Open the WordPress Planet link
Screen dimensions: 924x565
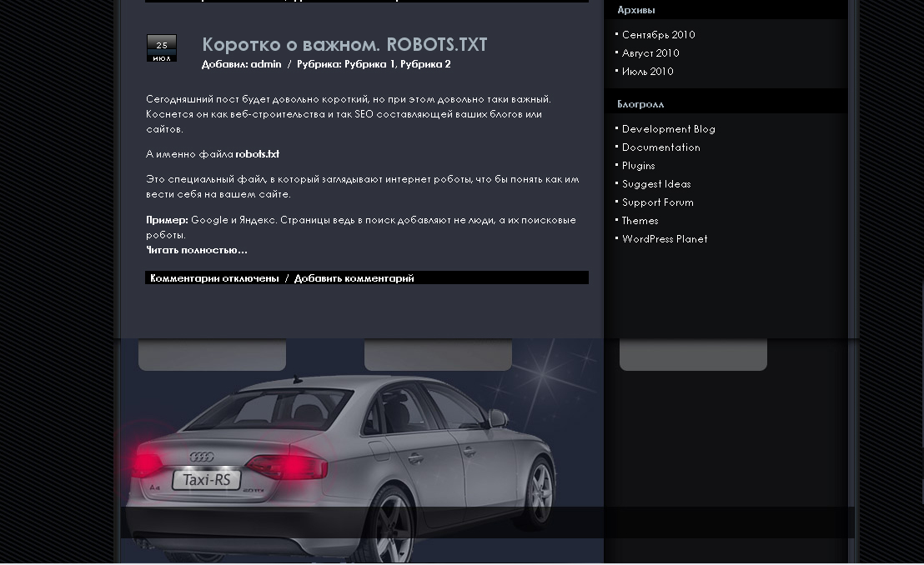coord(665,238)
